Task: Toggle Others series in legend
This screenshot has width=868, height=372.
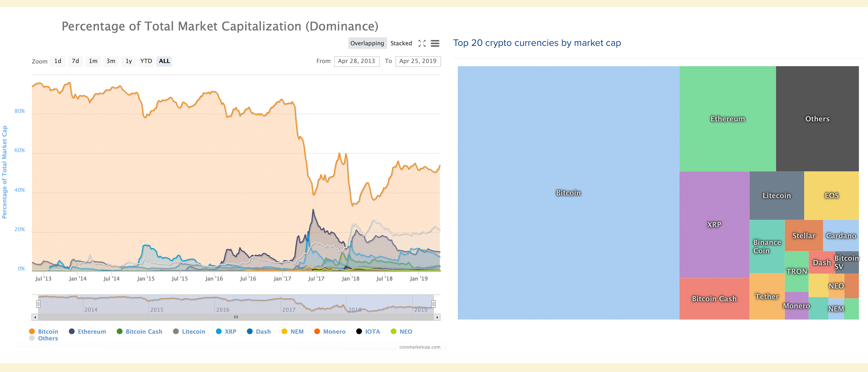Action: tap(44, 338)
